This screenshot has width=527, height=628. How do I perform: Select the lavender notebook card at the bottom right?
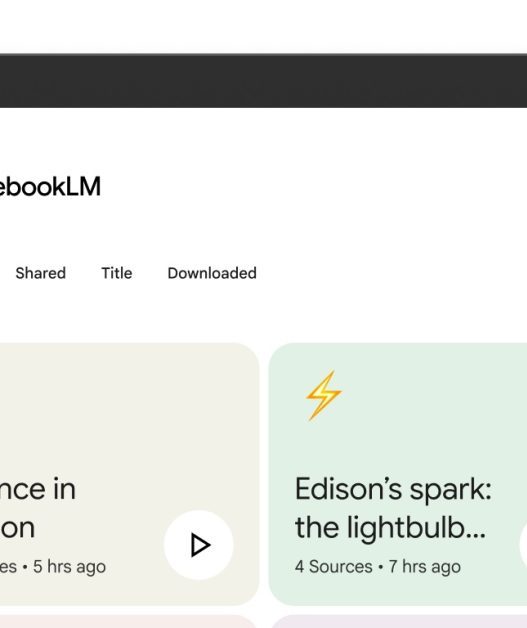398,622
